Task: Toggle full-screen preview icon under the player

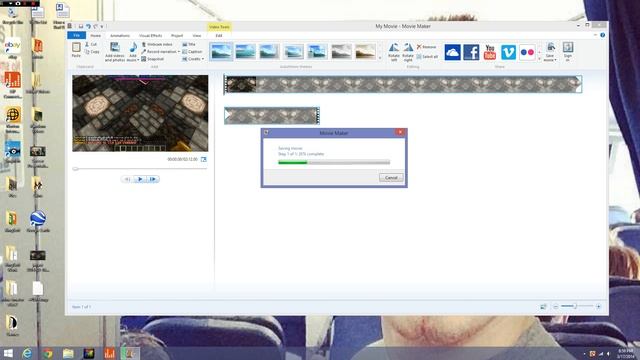Action: (x=204, y=159)
